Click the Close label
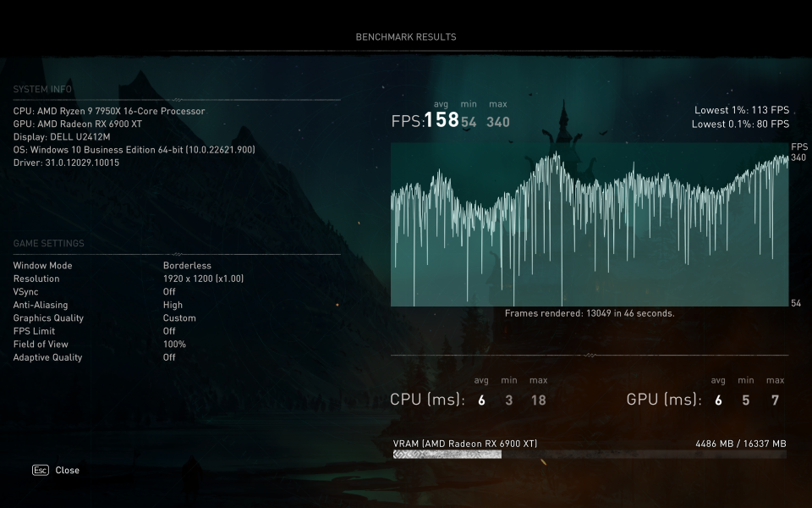 (68, 470)
